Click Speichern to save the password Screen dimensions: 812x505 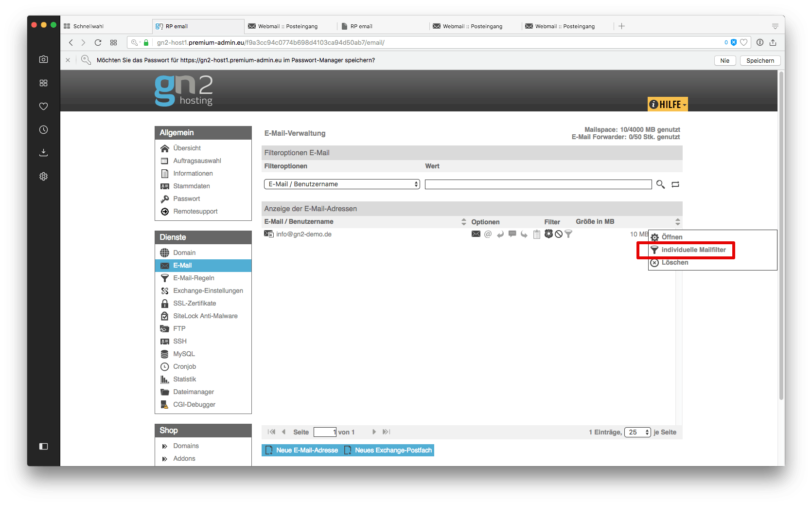(x=760, y=60)
